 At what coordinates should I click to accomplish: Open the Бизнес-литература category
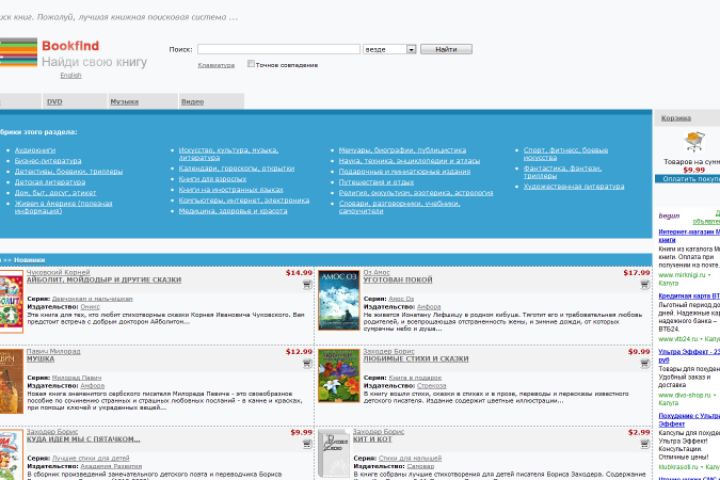[x=48, y=161]
